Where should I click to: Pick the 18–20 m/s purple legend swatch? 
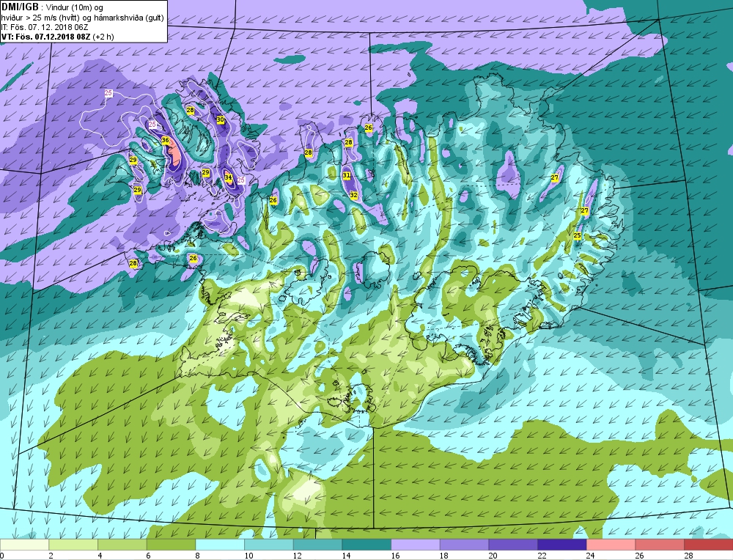(464, 545)
